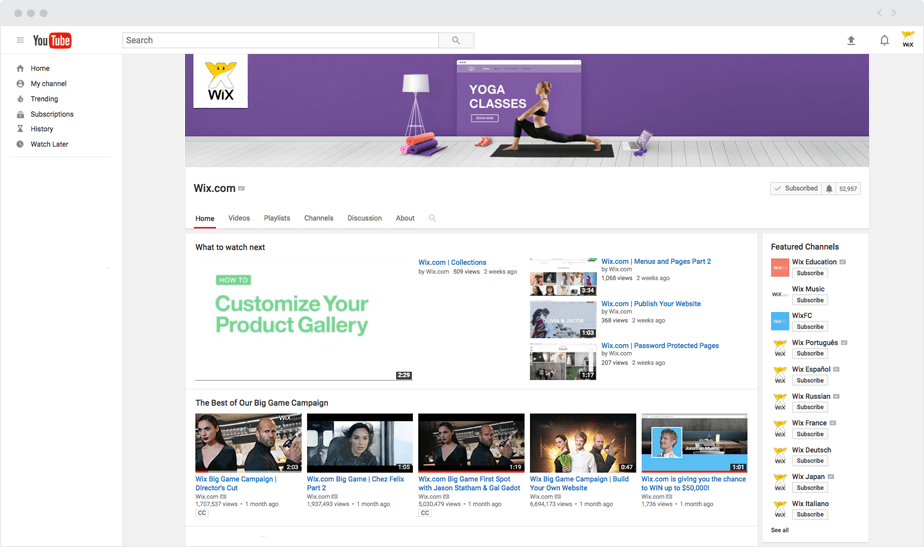Image resolution: width=924 pixels, height=547 pixels.
Task: Open Wix Big Game Director's Cut title
Action: click(236, 483)
